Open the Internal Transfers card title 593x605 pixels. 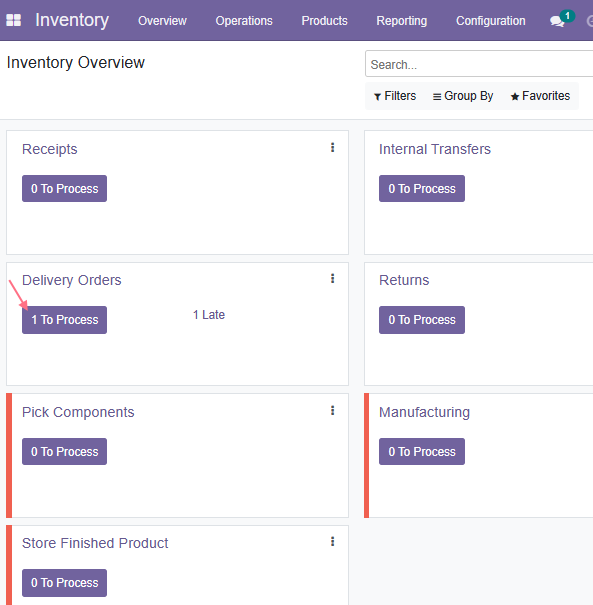435,149
